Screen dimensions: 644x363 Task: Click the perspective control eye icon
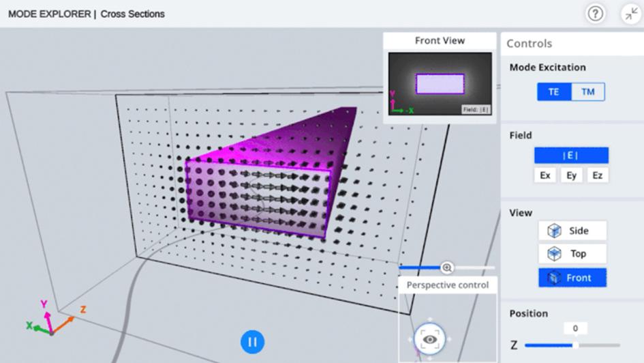(x=429, y=339)
